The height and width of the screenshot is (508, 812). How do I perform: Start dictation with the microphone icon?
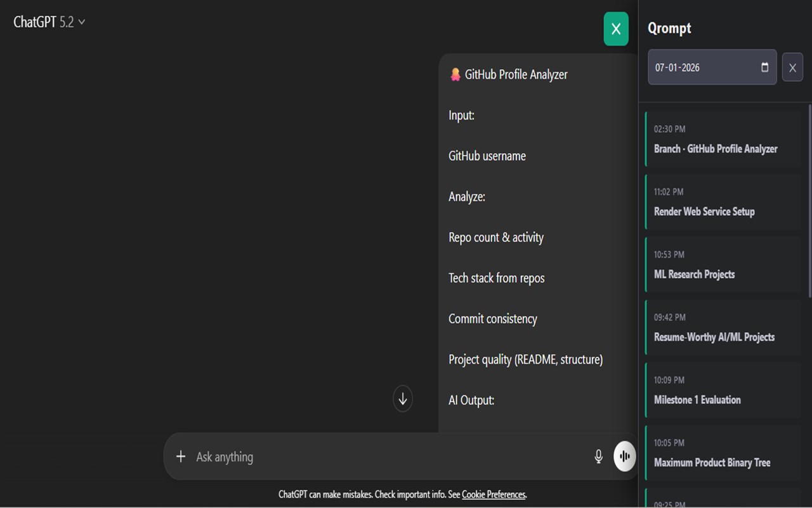coord(598,457)
